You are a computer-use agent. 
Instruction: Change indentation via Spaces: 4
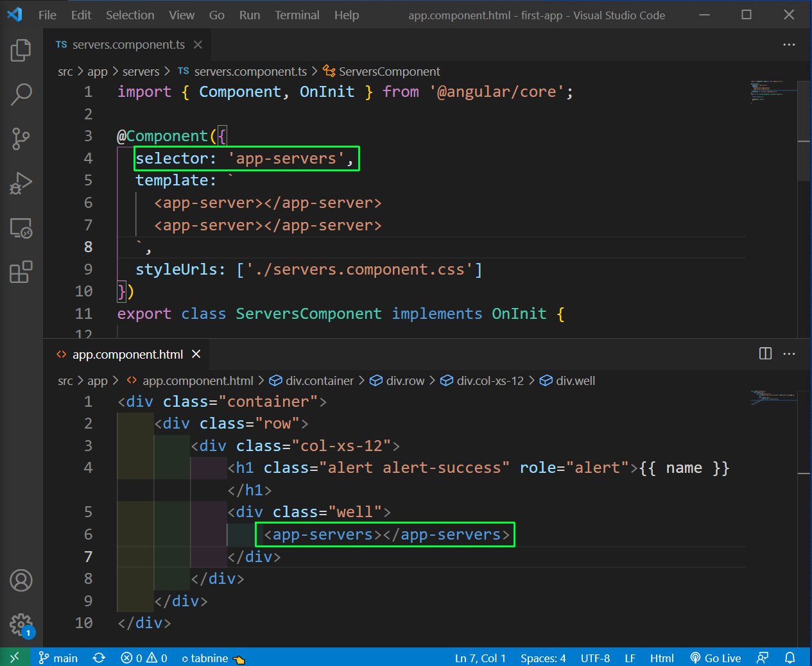coord(543,658)
